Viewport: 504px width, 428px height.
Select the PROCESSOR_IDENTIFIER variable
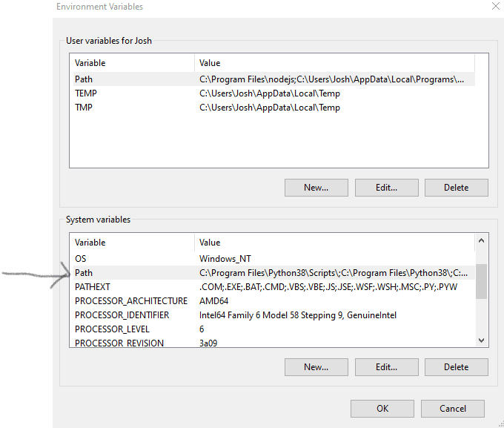(x=273, y=315)
